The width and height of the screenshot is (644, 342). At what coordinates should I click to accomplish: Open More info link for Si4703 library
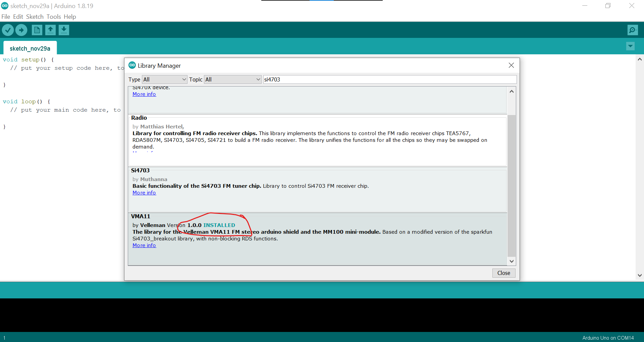tap(144, 193)
